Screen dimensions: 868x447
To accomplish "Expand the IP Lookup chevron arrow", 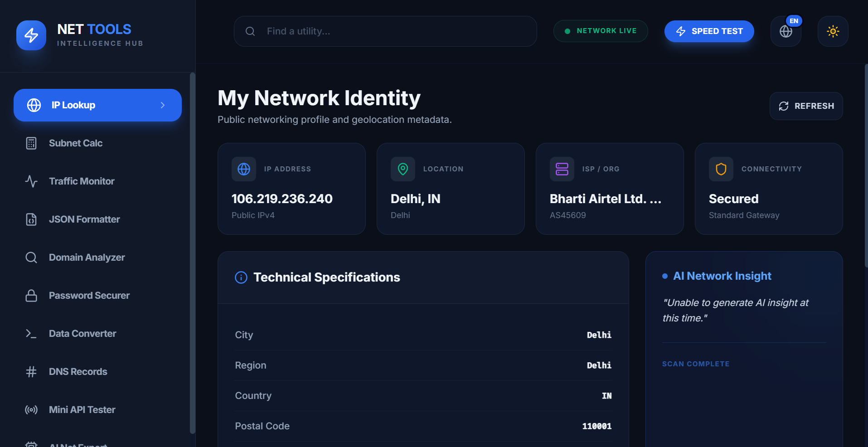I will click(x=163, y=105).
